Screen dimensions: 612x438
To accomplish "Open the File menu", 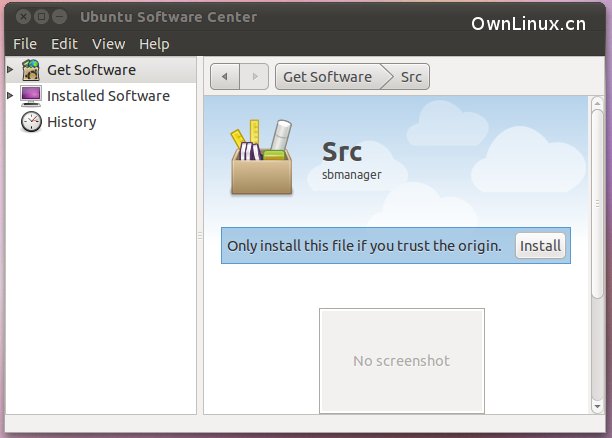I will coord(25,44).
